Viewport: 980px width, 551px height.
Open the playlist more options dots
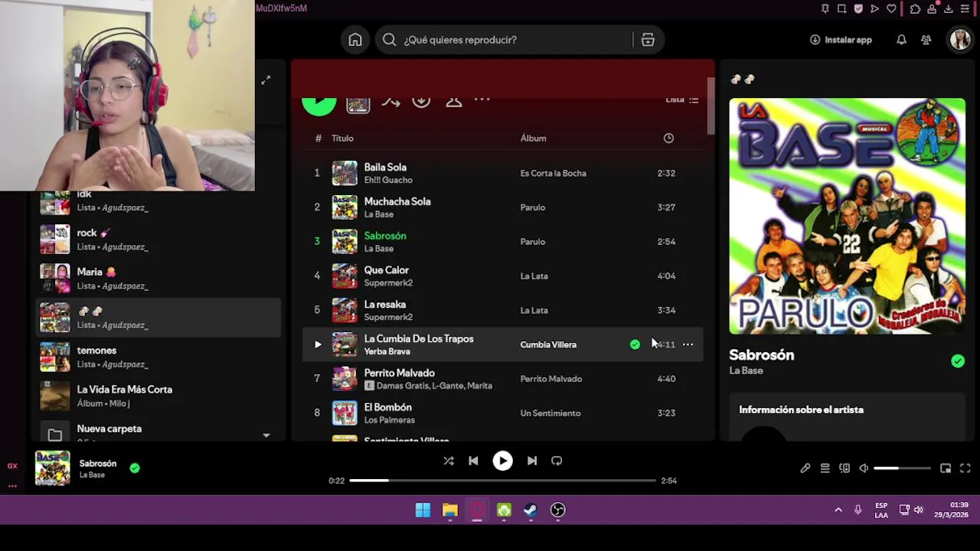pos(482,100)
